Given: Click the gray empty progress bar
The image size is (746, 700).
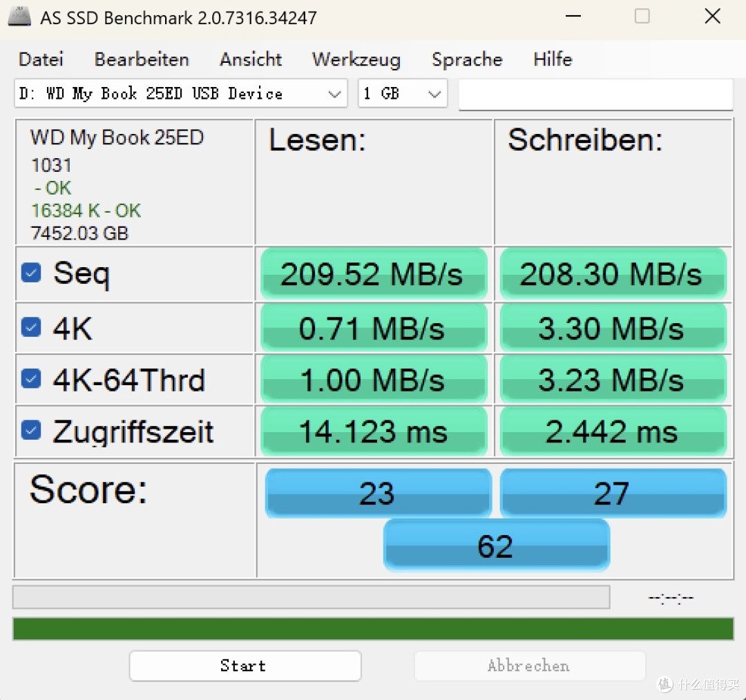Looking at the screenshot, I should [311, 597].
